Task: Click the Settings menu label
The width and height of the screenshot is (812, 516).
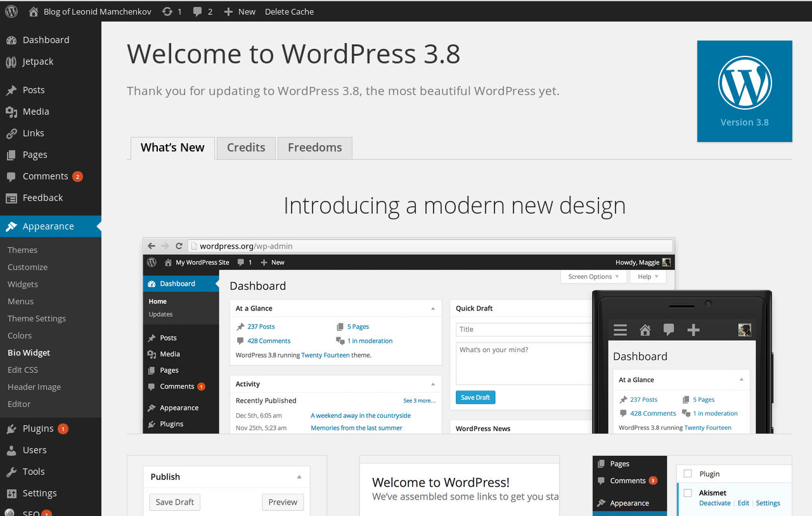Action: pyautogui.click(x=39, y=493)
